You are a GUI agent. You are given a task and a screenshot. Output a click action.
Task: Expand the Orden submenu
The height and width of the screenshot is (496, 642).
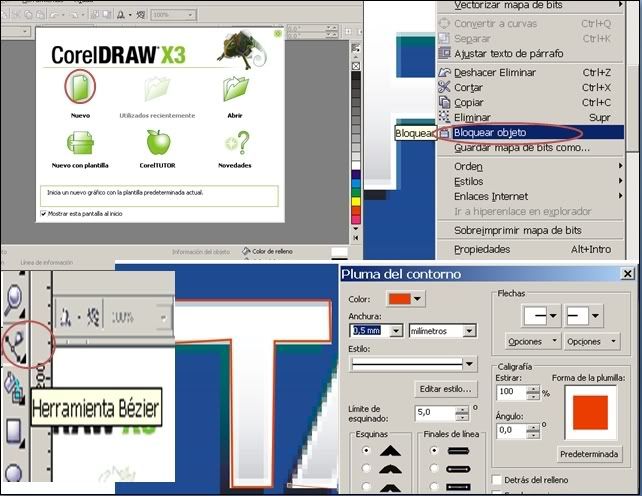531,166
